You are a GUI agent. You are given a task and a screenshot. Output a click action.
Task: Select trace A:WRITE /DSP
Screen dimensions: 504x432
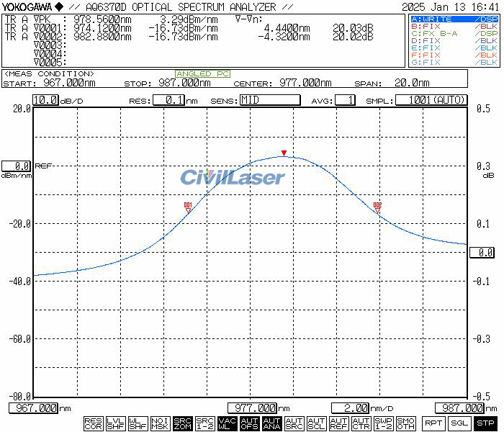454,19
